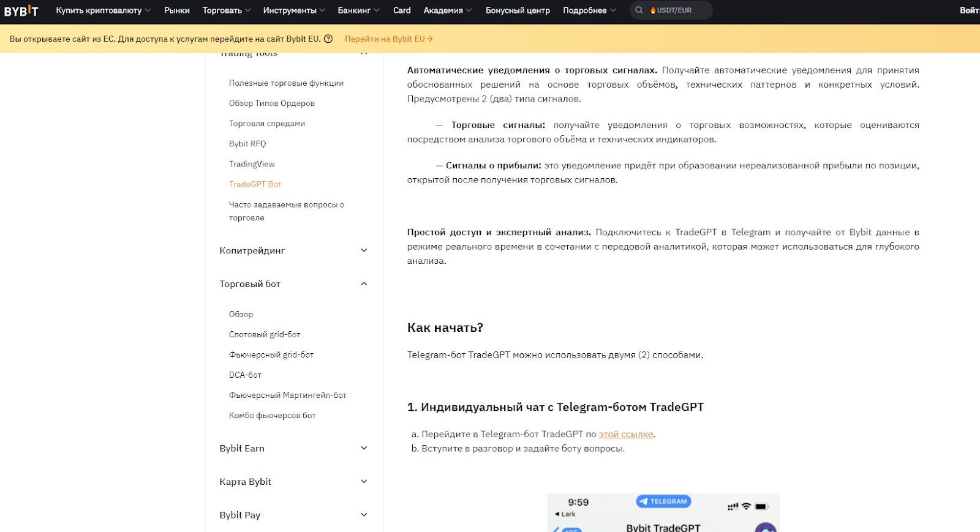This screenshot has height=532, width=980.
Task: Click the Telegram badge in phone screenshot
Action: pos(663,501)
